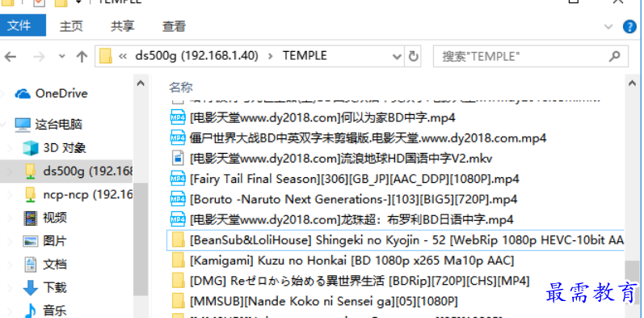Open the chevron between ds500g and TEMPLE
644x318 pixels.
pos(270,56)
